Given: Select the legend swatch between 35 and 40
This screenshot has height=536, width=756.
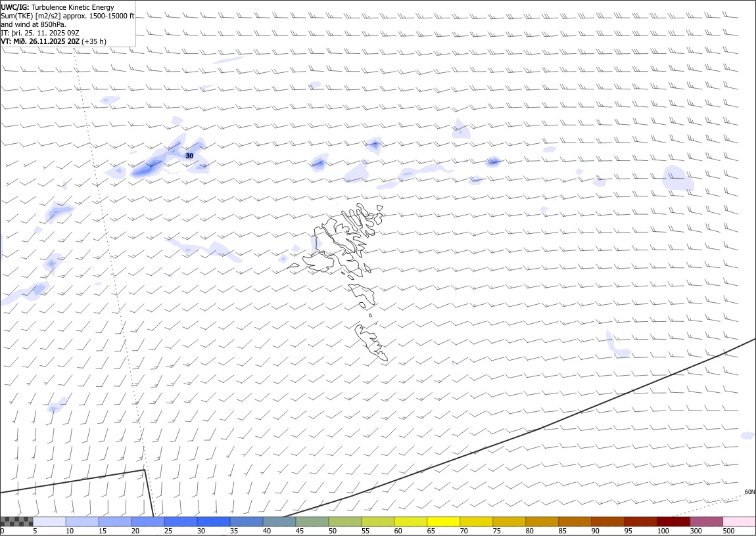Looking at the screenshot, I should click(247, 522).
